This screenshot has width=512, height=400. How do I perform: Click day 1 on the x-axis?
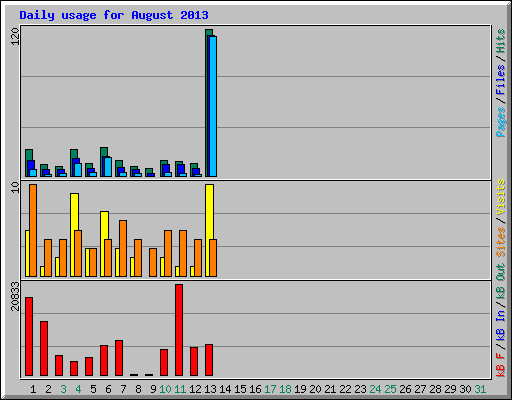[x=33, y=389]
